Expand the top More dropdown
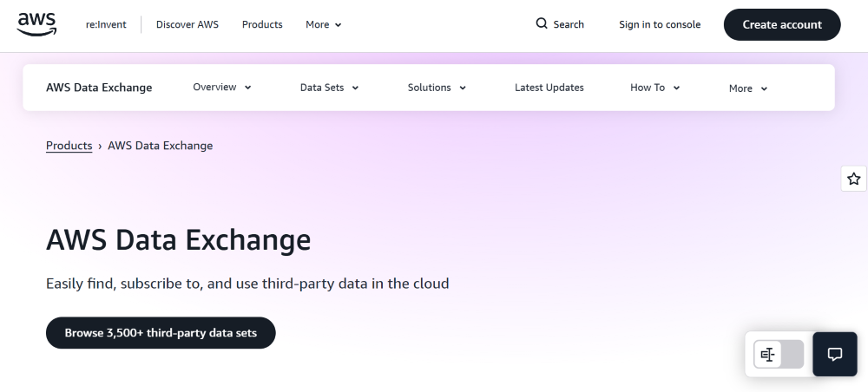868x392 pixels. tap(324, 24)
